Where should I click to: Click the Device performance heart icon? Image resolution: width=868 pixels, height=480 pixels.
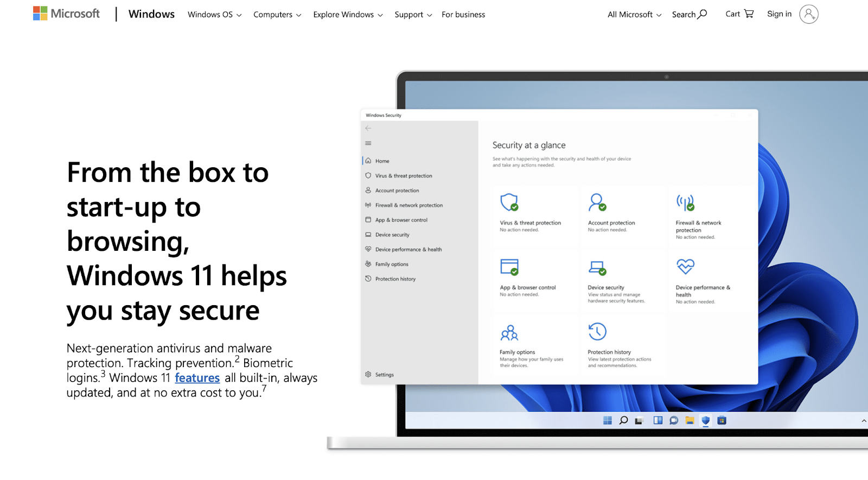[x=685, y=266]
